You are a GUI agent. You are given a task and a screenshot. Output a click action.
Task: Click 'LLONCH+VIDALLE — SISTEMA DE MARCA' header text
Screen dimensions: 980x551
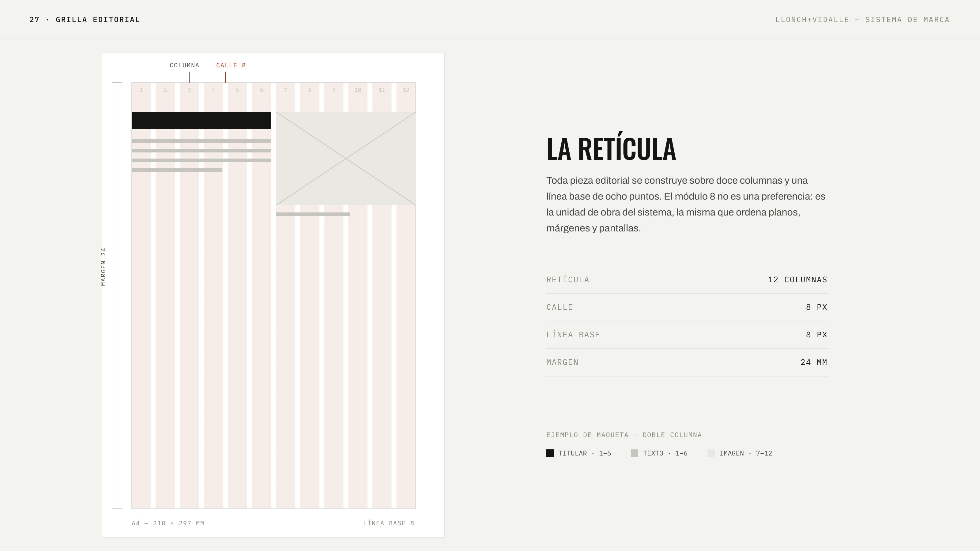[862, 19]
